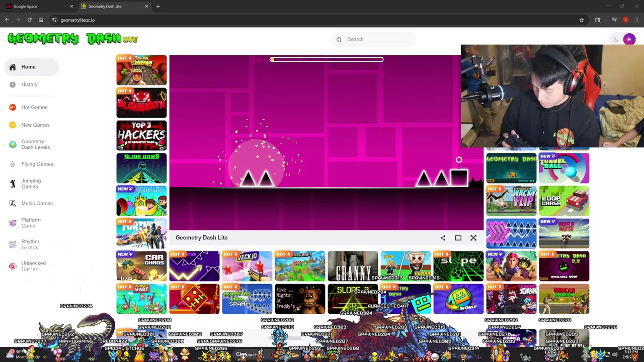Open the Wacky Flip game
This screenshot has width=644, height=362.
click(511, 201)
